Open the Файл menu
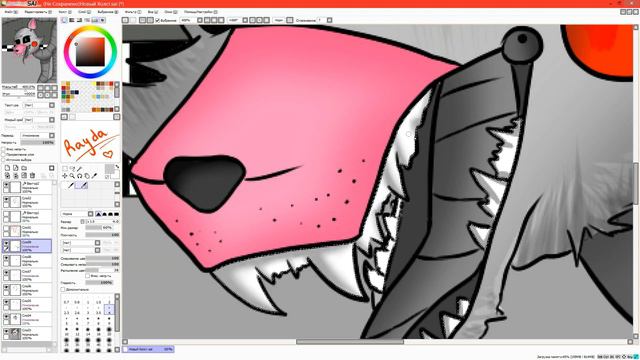The height and width of the screenshot is (360, 640). 10,12
